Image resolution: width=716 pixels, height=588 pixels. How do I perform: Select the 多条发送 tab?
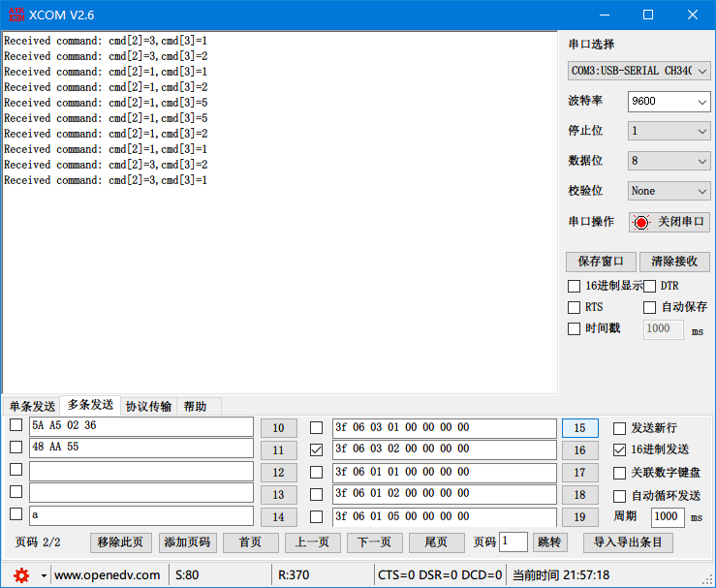click(90, 405)
